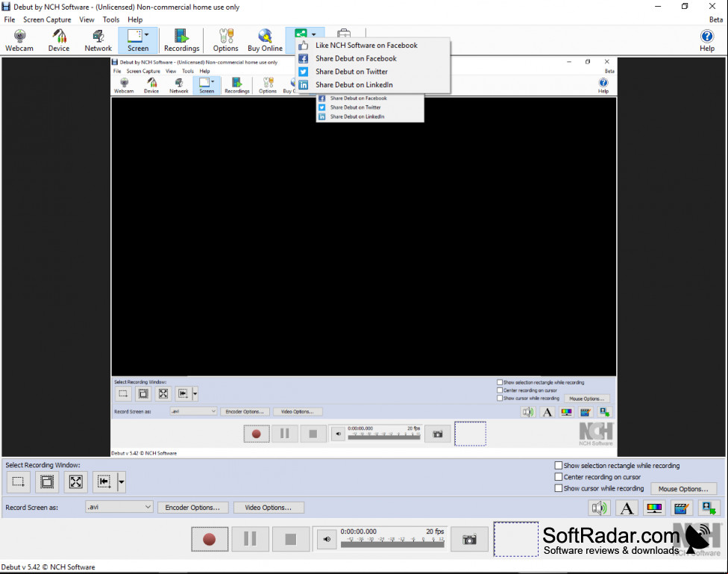This screenshot has width=728, height=574.
Task: Open text caption settings via the A icon
Action: pos(627,508)
